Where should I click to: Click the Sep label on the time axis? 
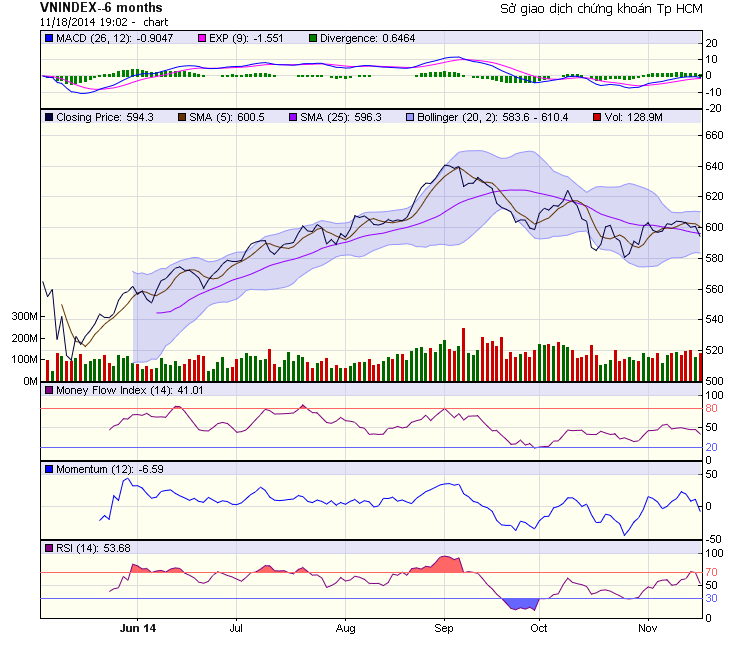pyautogui.click(x=444, y=629)
